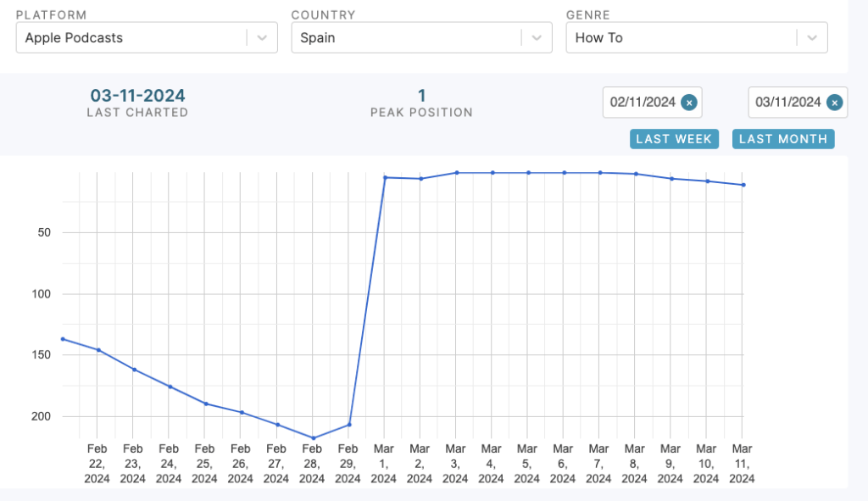Image resolution: width=868 pixels, height=501 pixels.
Task: Select the Feb 25 data point
Action: coord(206,404)
